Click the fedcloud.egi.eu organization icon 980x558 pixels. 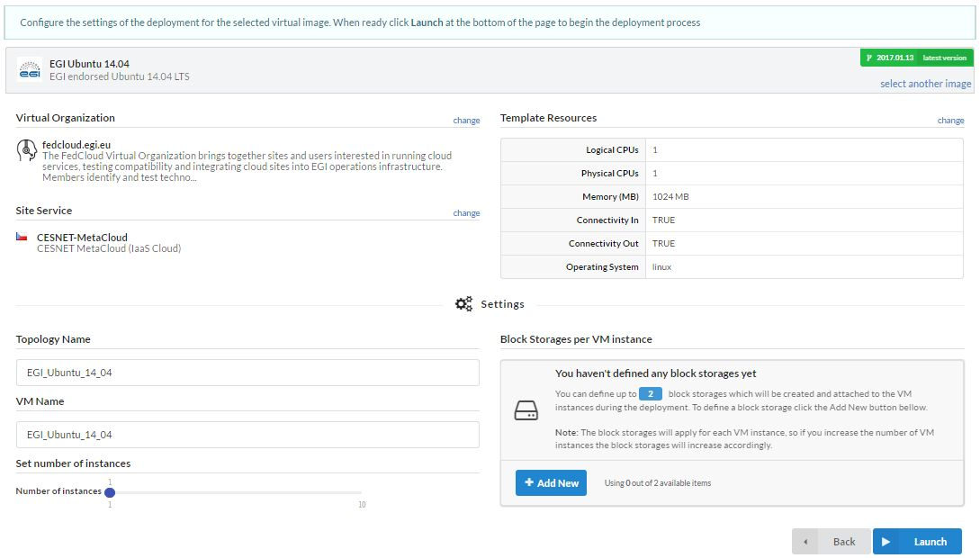pos(27,151)
